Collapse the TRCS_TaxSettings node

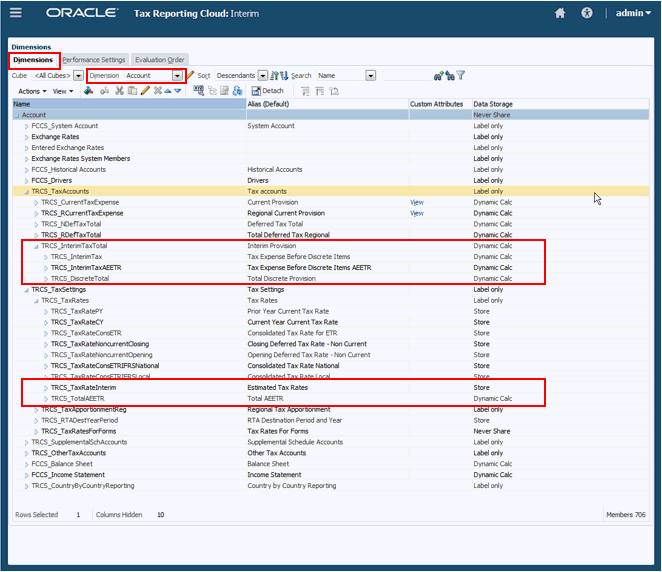click(27, 290)
